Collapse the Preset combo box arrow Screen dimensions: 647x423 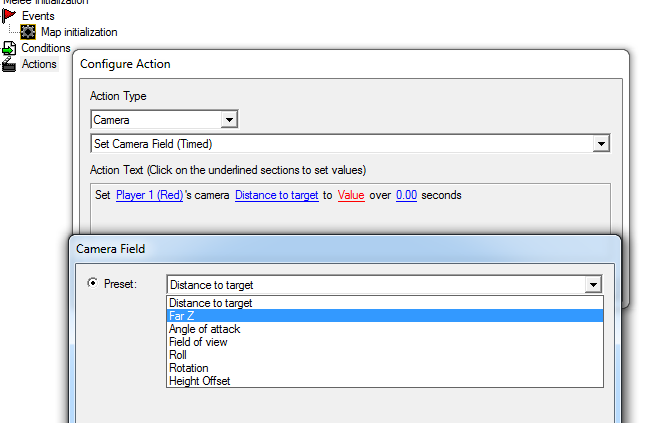[594, 284]
